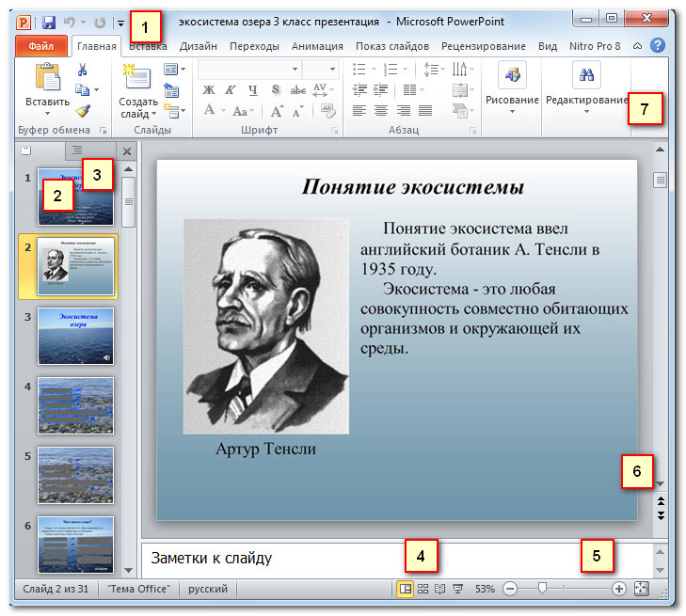Screen dimensions: 686x616
Task: Click the Save icon in quick access toolbar
Action: (49, 22)
